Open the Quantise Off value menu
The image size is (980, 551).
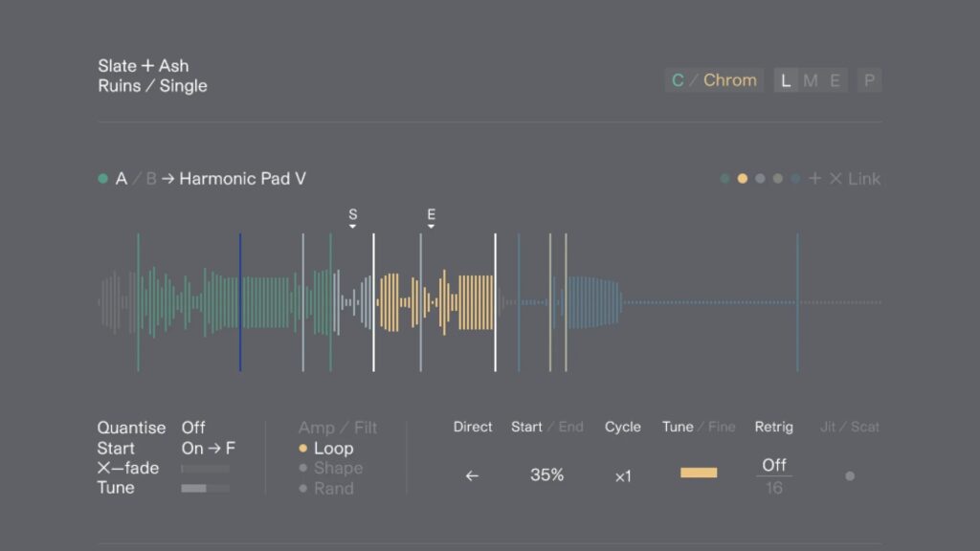(x=193, y=428)
